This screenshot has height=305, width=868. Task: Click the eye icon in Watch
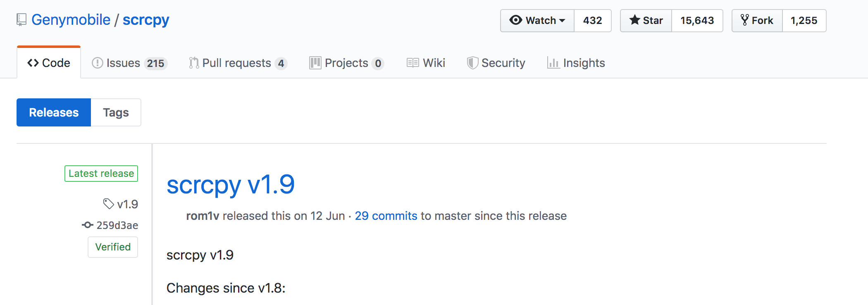tap(516, 20)
